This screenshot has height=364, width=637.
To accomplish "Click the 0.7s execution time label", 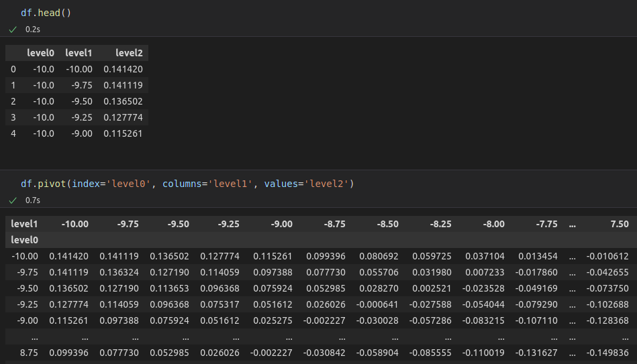I will [32, 200].
